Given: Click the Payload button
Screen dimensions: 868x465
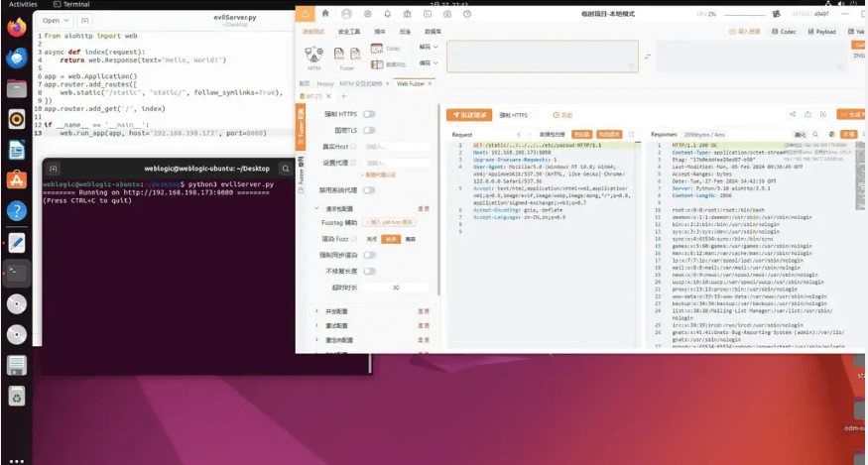Looking at the screenshot, I should pos(820,32).
